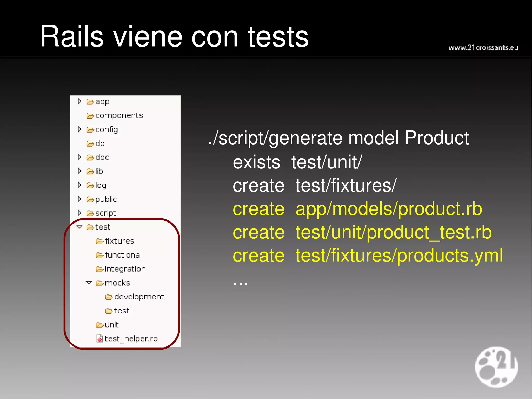Collapse the mocks folder arrow

point(89,283)
